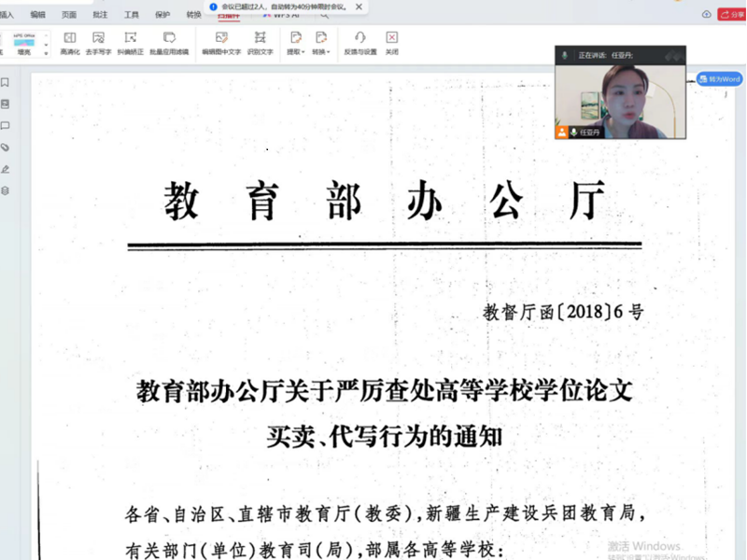Open the comments panel in left sidebar
The image size is (747, 560).
click(6, 126)
